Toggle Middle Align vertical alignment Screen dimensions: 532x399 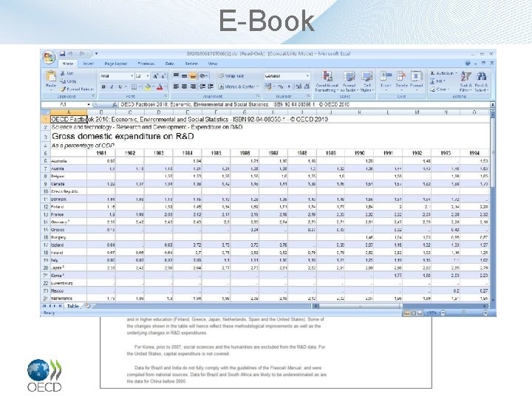pyautogui.click(x=184, y=76)
